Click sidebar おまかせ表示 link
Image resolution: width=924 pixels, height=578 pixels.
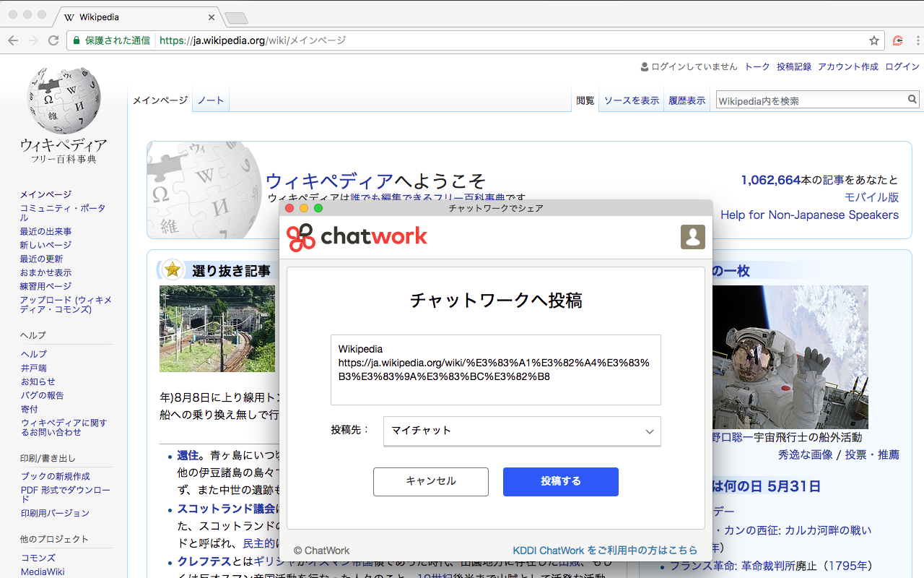(45, 272)
